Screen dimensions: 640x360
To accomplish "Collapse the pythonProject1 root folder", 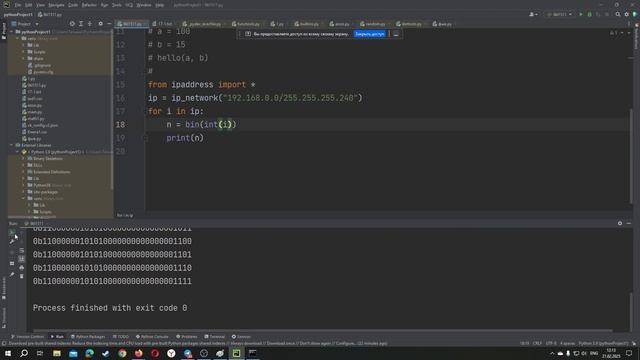I will [12, 32].
